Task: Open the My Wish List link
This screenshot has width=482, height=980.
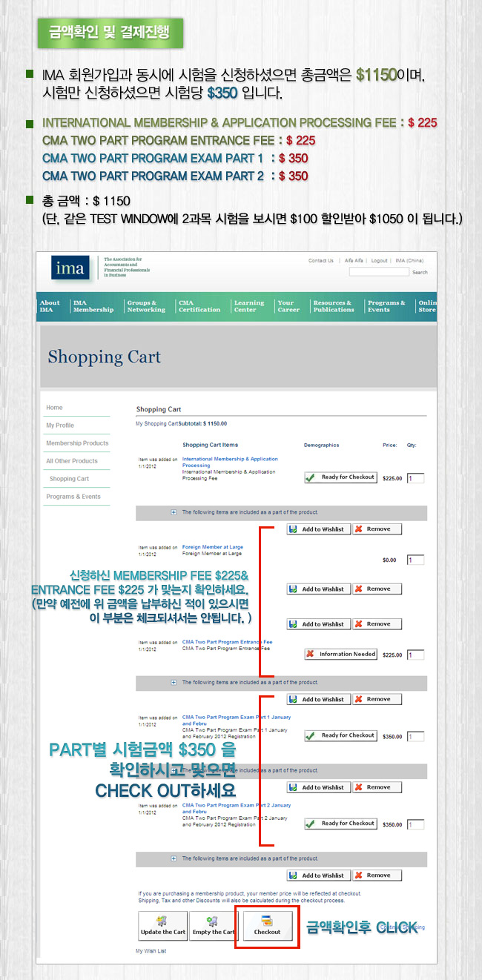Action: pyautogui.click(x=151, y=950)
